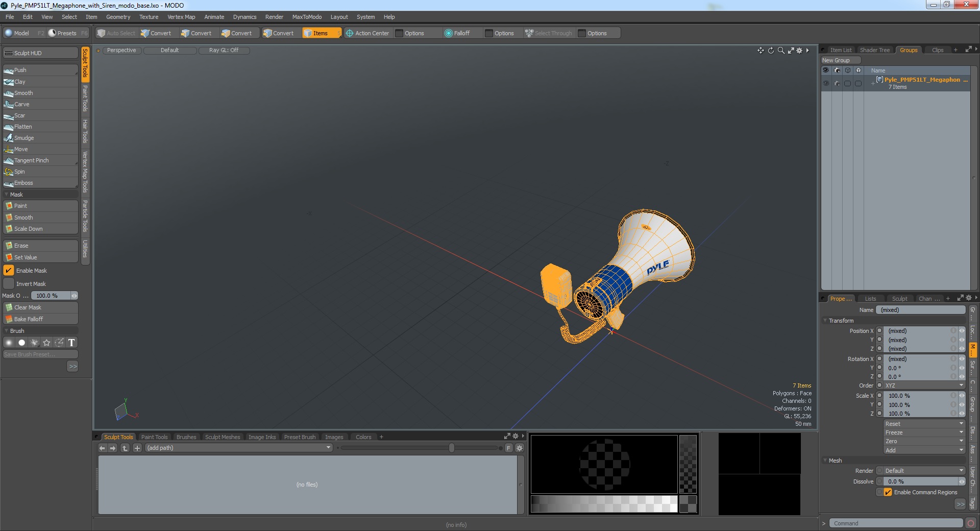
Task: Select the hard round brush tip
Action: point(21,343)
